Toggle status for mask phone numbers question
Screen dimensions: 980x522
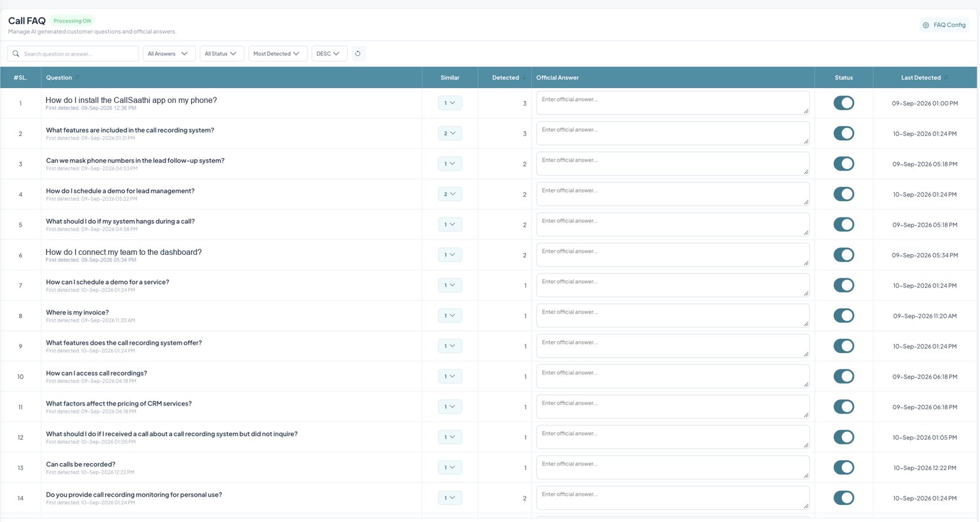click(843, 164)
